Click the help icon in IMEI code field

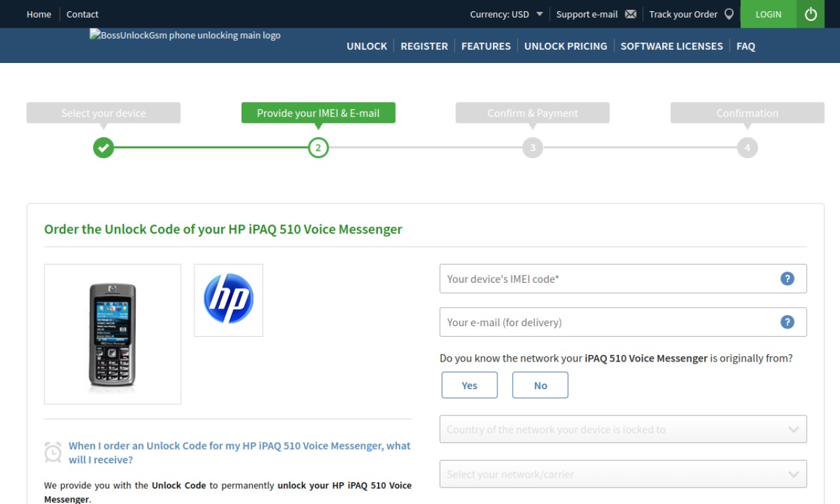[x=787, y=278]
